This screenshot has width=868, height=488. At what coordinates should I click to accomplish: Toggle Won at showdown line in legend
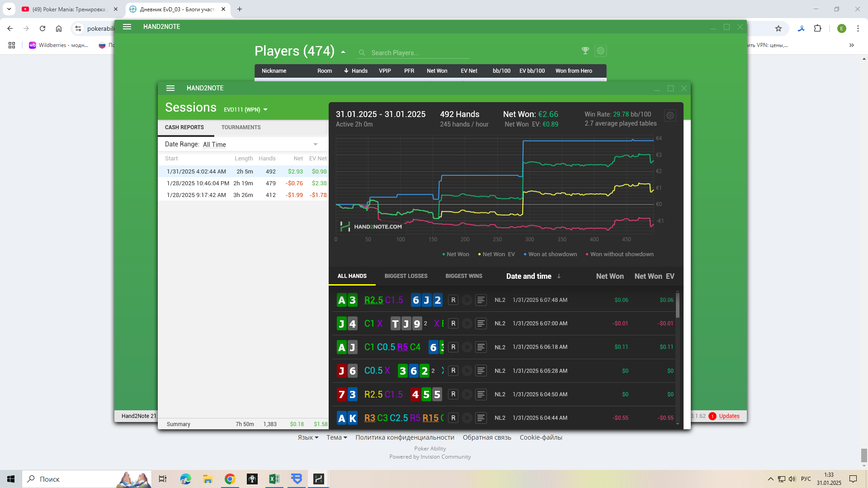click(550, 254)
